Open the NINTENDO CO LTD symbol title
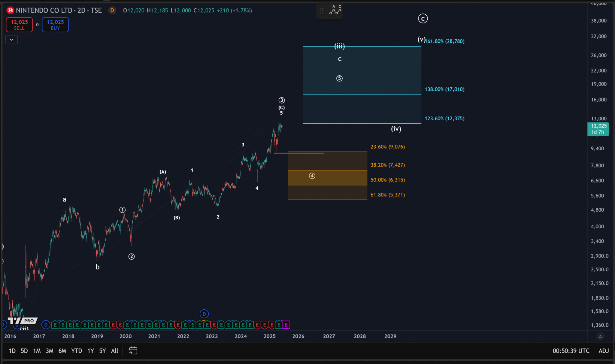The height and width of the screenshot is (364, 615). pyautogui.click(x=59, y=11)
